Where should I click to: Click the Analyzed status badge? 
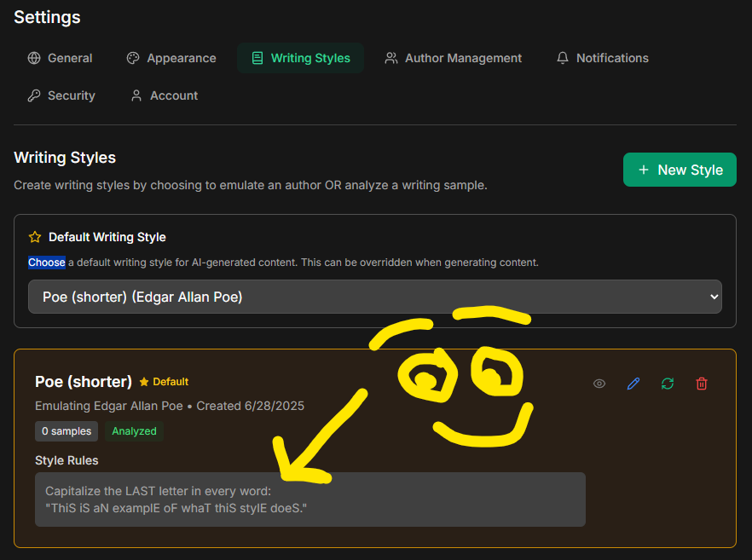click(x=135, y=431)
